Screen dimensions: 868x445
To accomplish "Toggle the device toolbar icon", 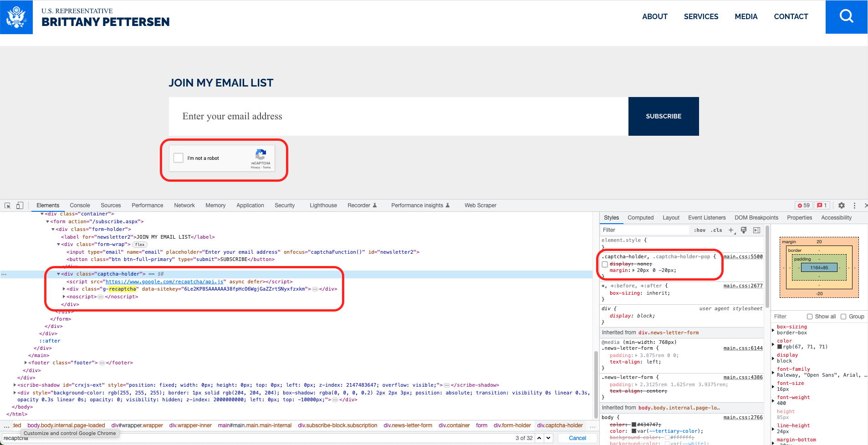I will tap(20, 205).
